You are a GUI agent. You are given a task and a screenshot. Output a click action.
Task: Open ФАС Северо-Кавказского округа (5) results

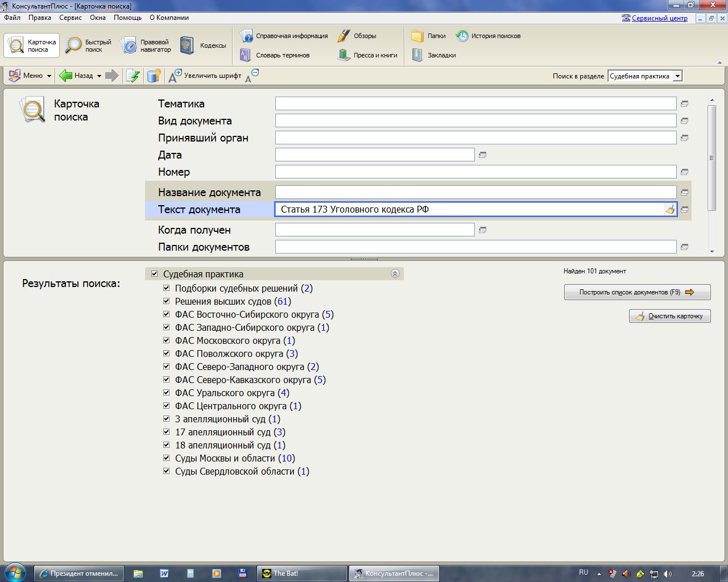click(250, 380)
